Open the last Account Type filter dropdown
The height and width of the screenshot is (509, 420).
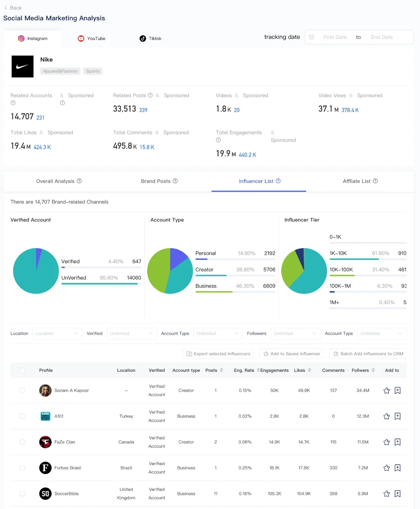point(382,334)
